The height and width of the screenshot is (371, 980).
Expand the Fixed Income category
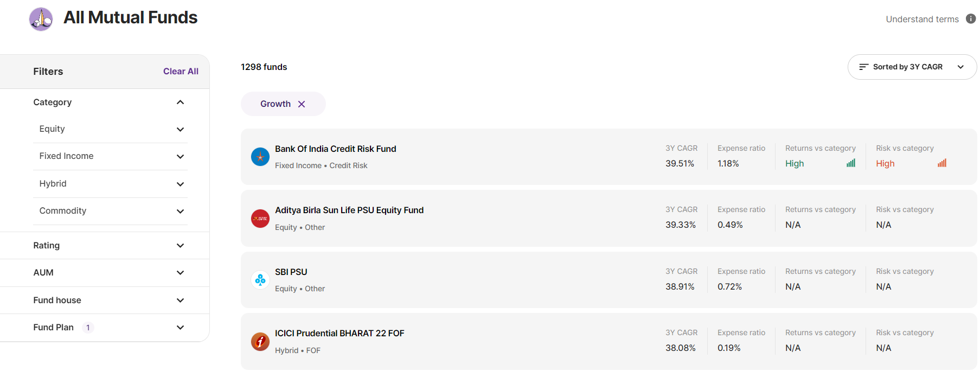click(x=180, y=157)
